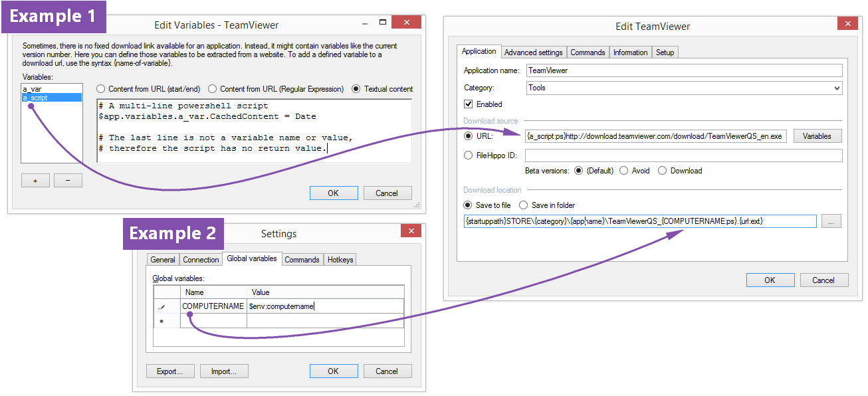The width and height of the screenshot is (868, 396).
Task: Edit the Application name field
Action: coord(684,70)
